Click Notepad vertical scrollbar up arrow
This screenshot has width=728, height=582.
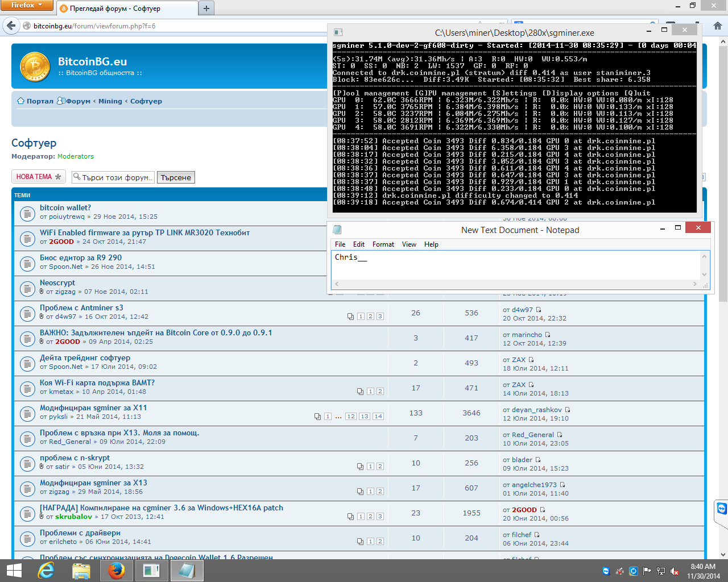point(705,256)
